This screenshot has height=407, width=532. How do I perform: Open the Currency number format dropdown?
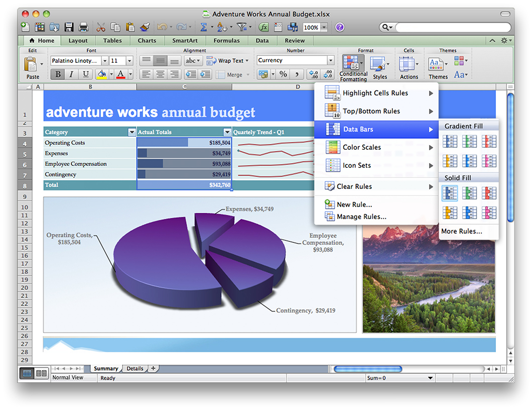click(x=330, y=61)
